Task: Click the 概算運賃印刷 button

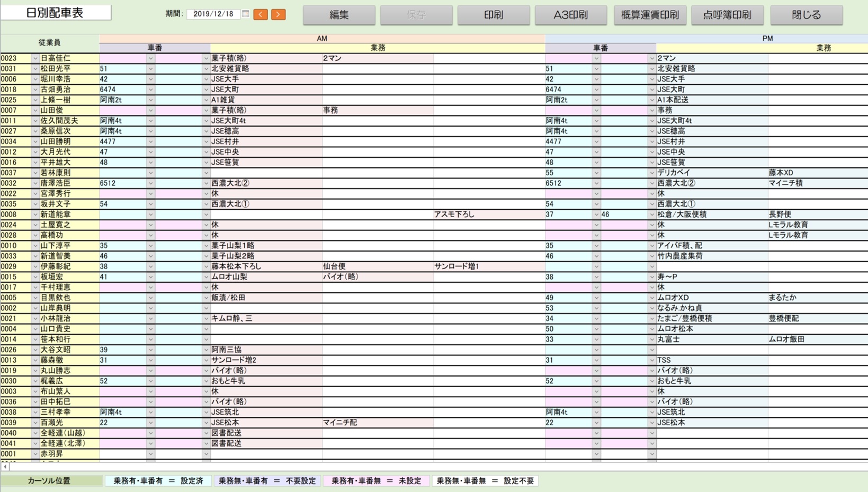Action: tap(650, 15)
